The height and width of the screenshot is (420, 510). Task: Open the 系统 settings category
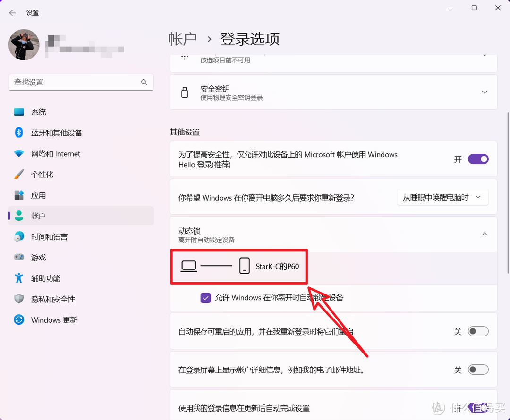pyautogui.click(x=81, y=112)
